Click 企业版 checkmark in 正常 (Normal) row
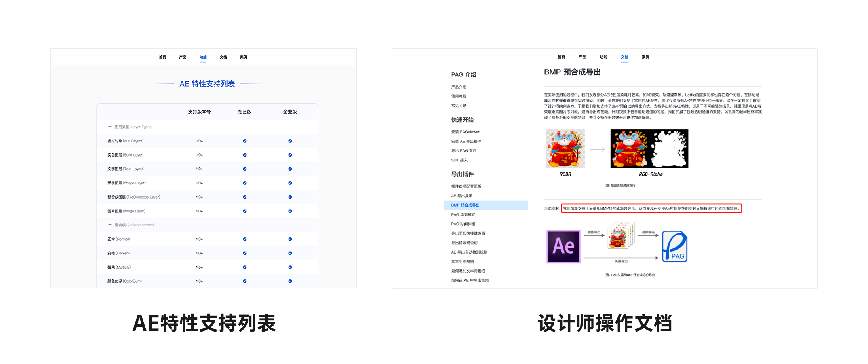 (x=290, y=239)
